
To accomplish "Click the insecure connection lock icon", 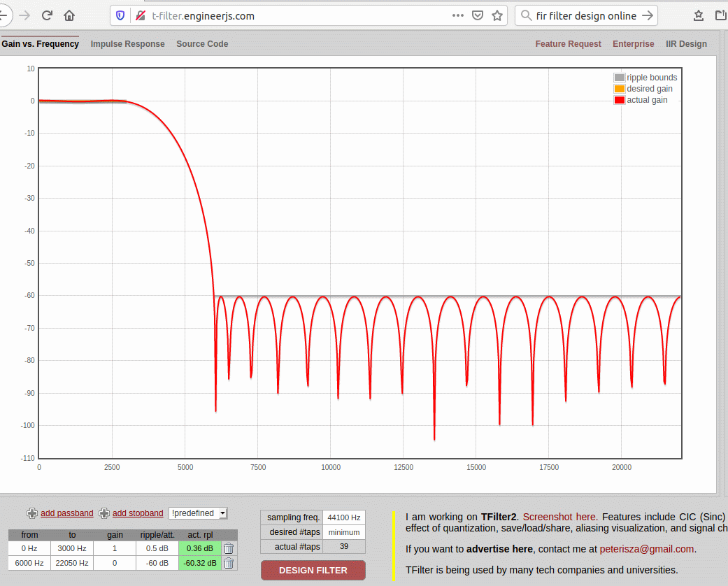I will (x=140, y=16).
